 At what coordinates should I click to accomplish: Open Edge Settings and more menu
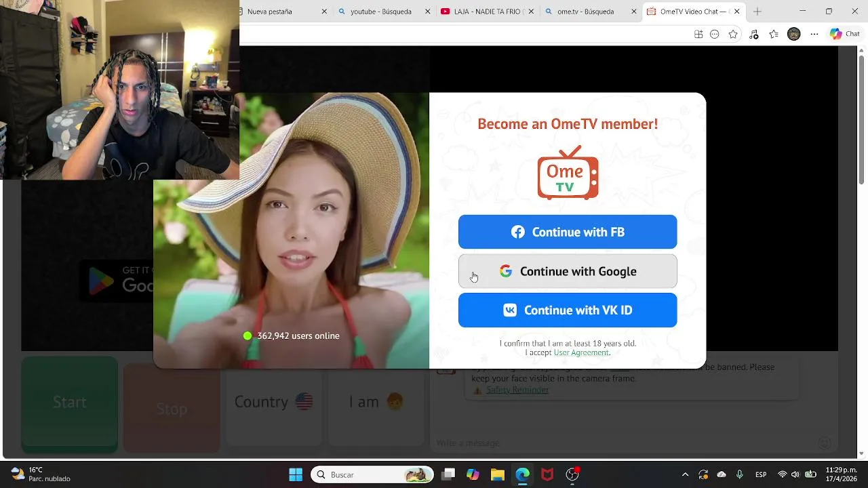(x=814, y=35)
